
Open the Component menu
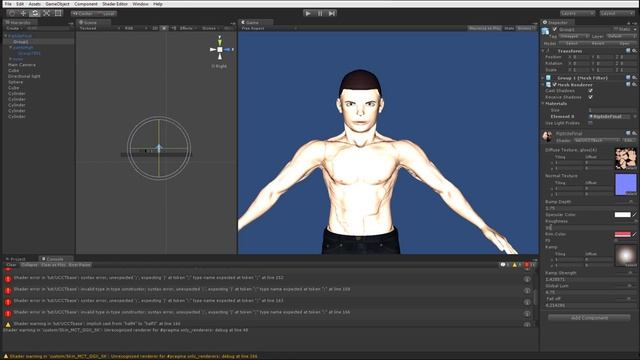point(86,4)
